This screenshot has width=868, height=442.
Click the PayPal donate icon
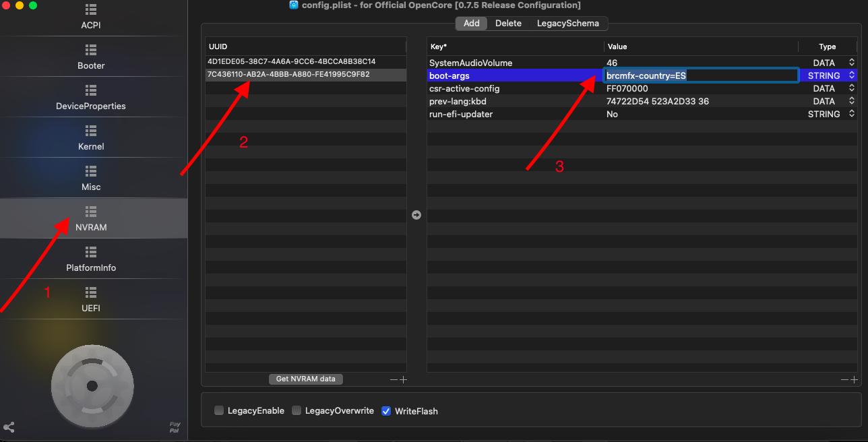point(175,427)
